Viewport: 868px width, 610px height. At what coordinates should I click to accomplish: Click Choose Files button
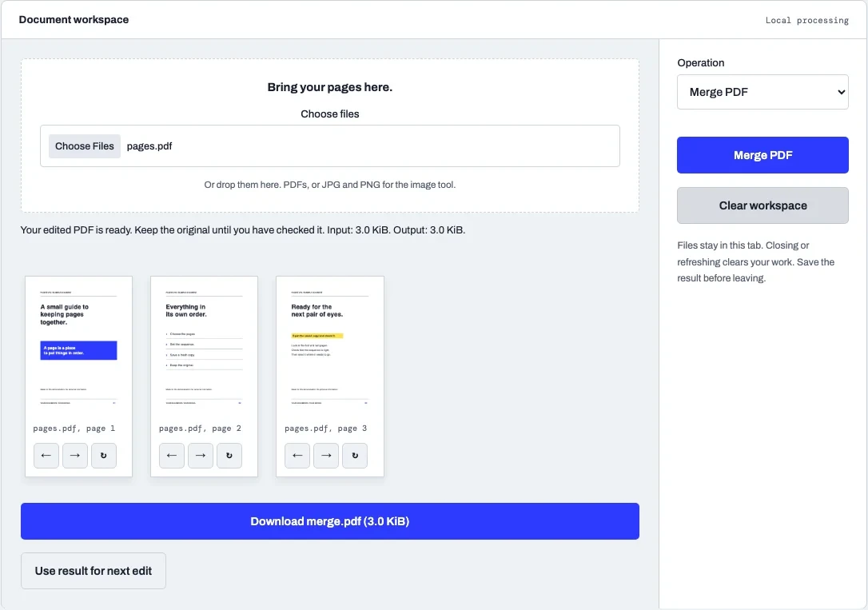(84, 146)
